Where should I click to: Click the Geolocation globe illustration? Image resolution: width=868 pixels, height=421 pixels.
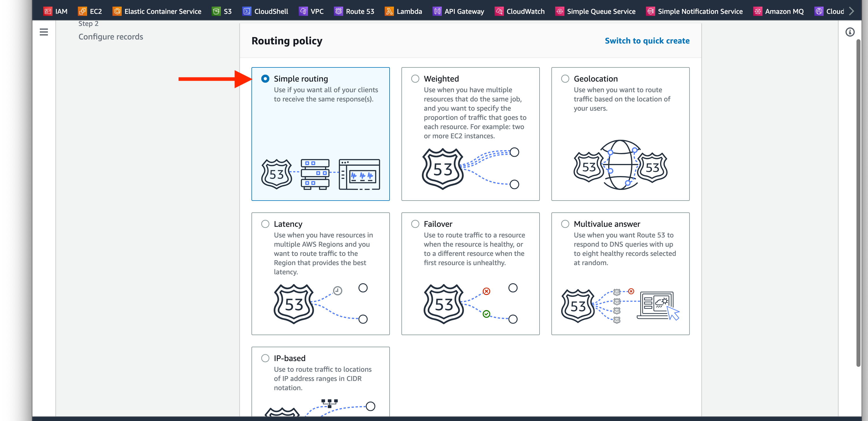pyautogui.click(x=620, y=165)
